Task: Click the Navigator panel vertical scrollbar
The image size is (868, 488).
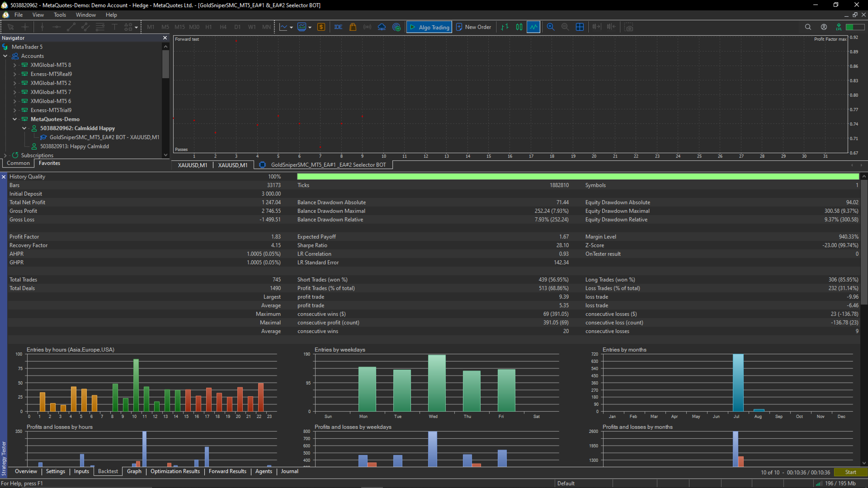Action: pyautogui.click(x=165, y=64)
